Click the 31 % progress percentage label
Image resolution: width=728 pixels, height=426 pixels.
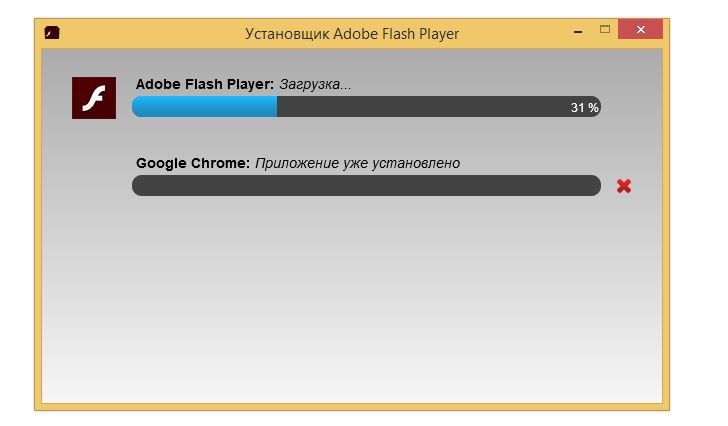584,108
